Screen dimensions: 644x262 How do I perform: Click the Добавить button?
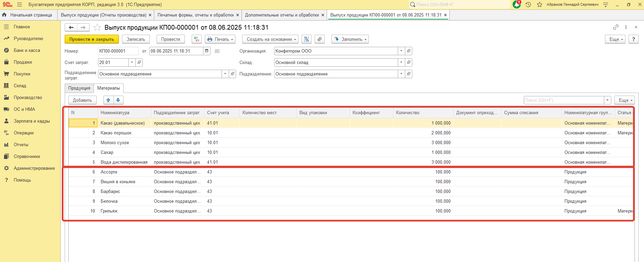click(x=82, y=100)
